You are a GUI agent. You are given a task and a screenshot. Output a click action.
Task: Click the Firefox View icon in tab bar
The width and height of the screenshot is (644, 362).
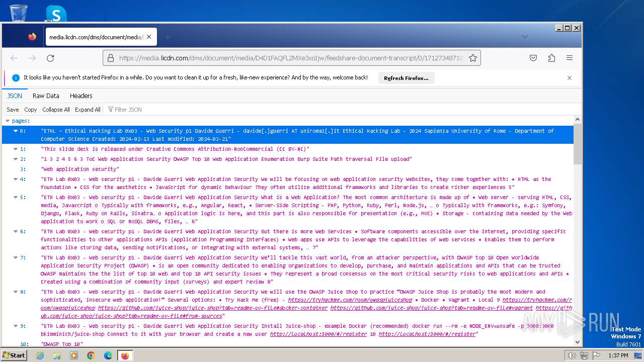(x=32, y=37)
